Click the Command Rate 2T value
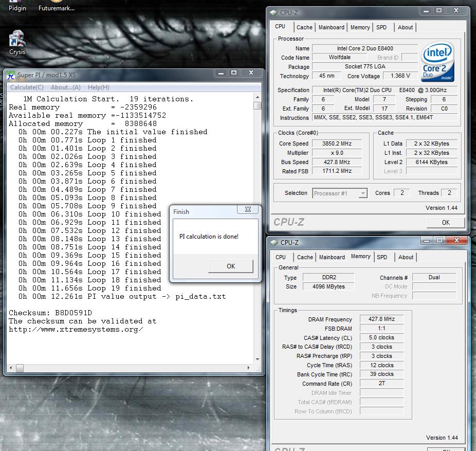 point(381,383)
